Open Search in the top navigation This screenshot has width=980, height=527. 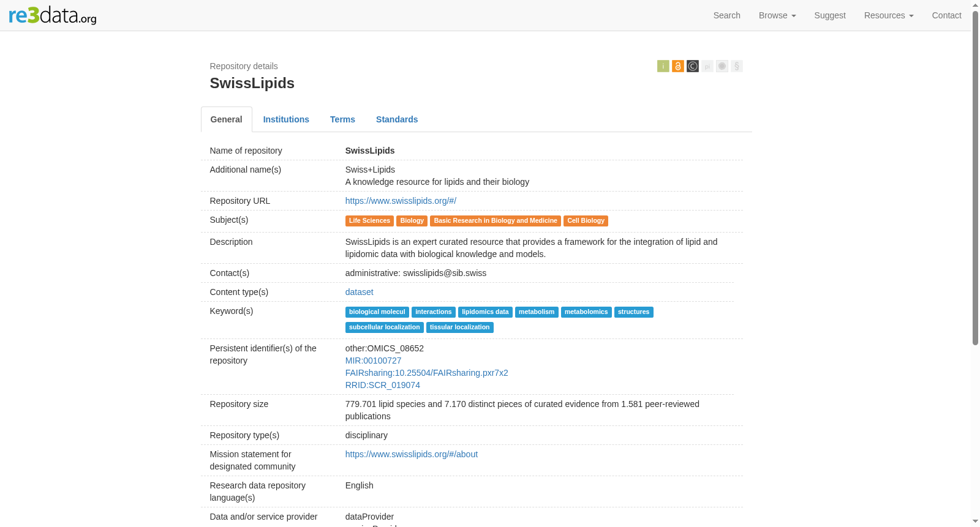[x=726, y=15]
